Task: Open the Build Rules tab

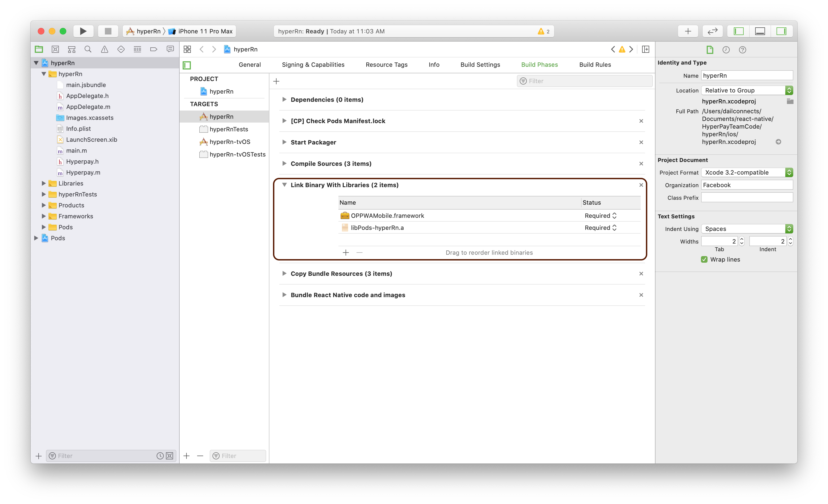Action: pos(595,65)
